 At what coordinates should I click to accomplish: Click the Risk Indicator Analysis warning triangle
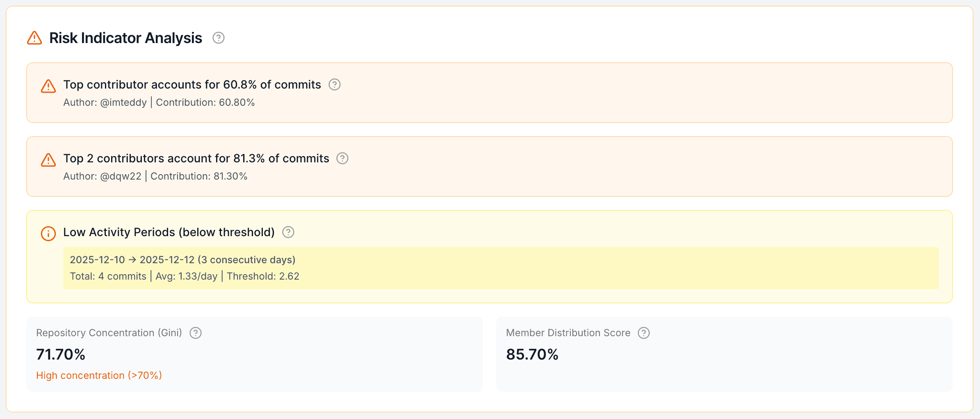click(34, 38)
